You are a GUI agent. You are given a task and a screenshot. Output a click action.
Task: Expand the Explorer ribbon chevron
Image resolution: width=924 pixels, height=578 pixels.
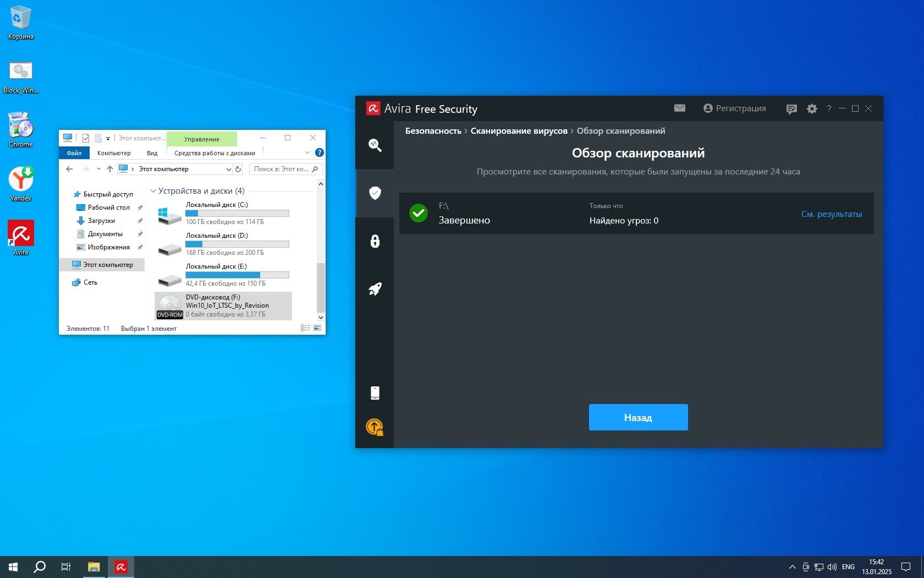(x=307, y=153)
